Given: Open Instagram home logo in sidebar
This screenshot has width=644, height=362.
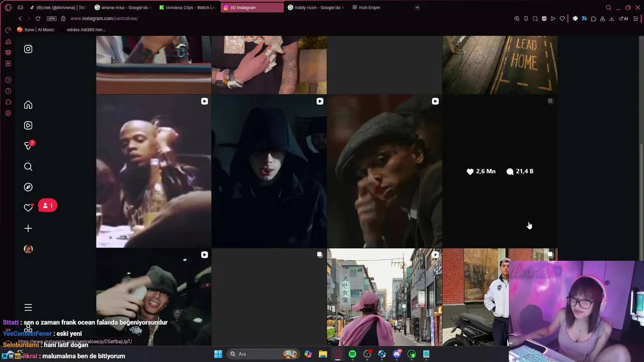Looking at the screenshot, I should click(28, 49).
